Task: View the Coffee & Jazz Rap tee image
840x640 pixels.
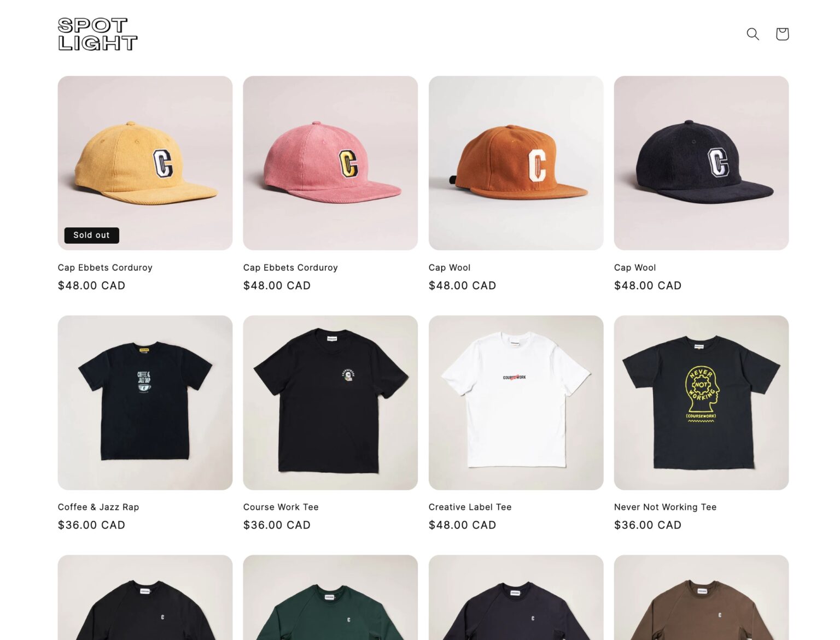Action: [x=145, y=402]
